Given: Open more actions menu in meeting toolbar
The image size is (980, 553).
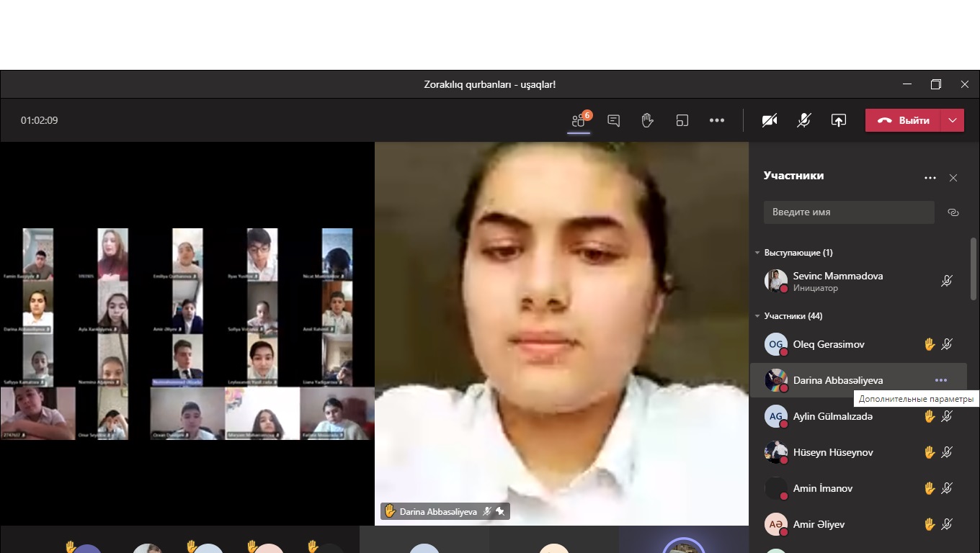Looking at the screenshot, I should pyautogui.click(x=717, y=120).
